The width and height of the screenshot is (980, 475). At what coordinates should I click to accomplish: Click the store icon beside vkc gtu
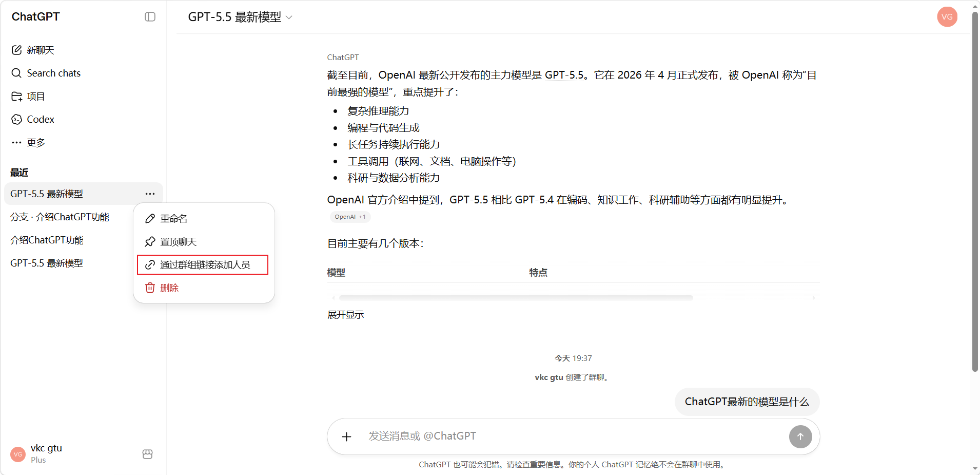147,454
